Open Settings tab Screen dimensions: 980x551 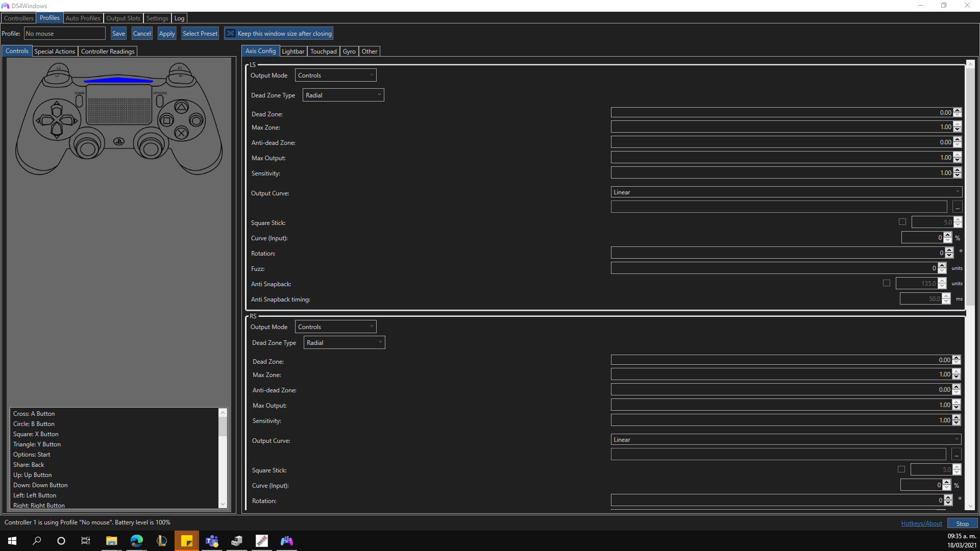coord(157,18)
